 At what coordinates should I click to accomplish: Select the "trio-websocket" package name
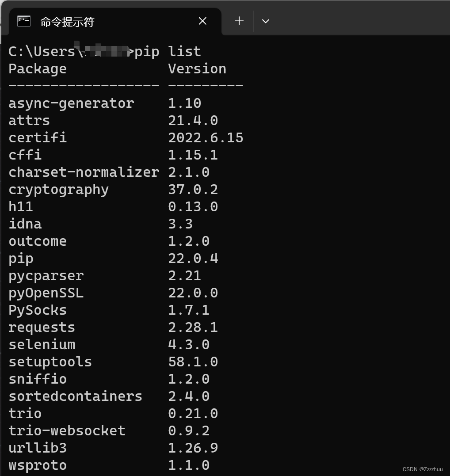pyautogui.click(x=67, y=430)
